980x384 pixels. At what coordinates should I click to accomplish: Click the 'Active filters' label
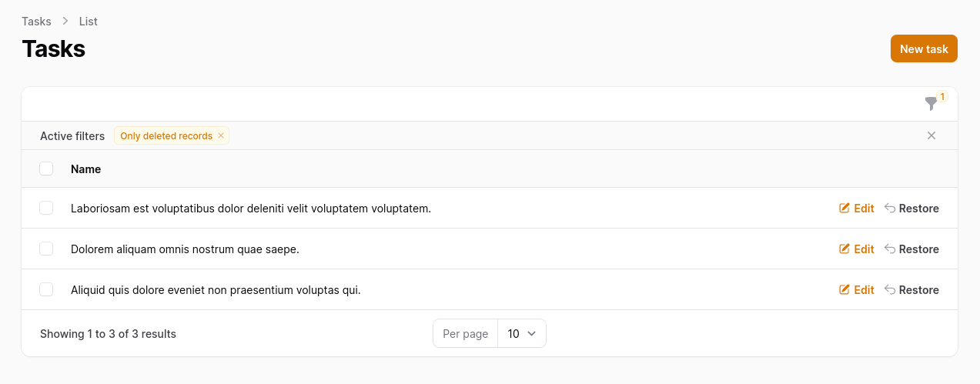click(x=72, y=136)
